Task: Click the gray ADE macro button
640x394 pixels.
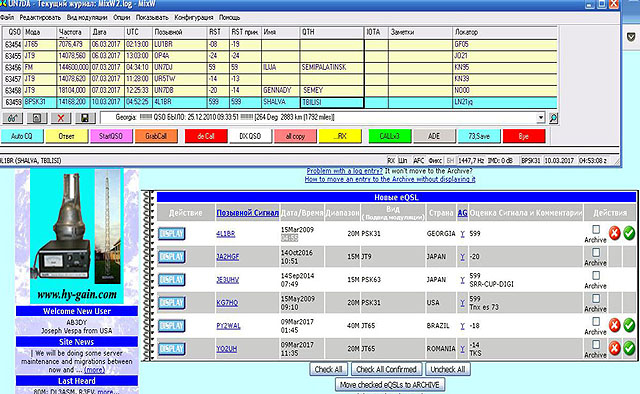Action: tap(434, 136)
